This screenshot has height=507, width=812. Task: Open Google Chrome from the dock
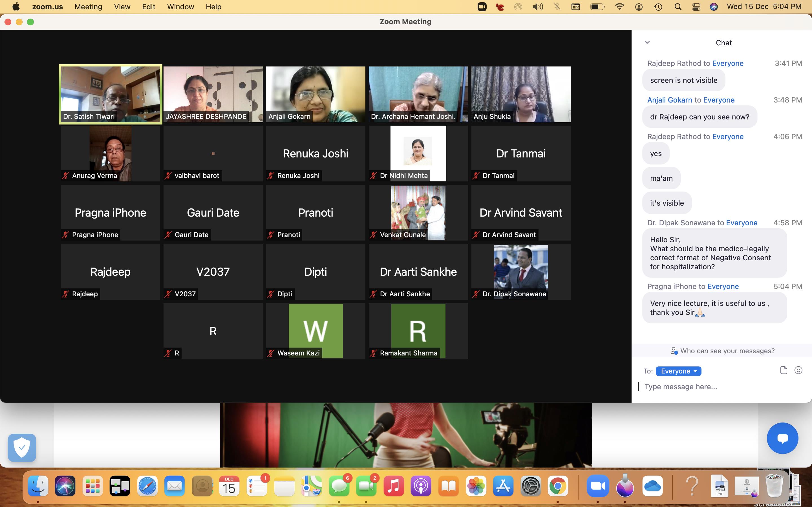pyautogui.click(x=557, y=486)
